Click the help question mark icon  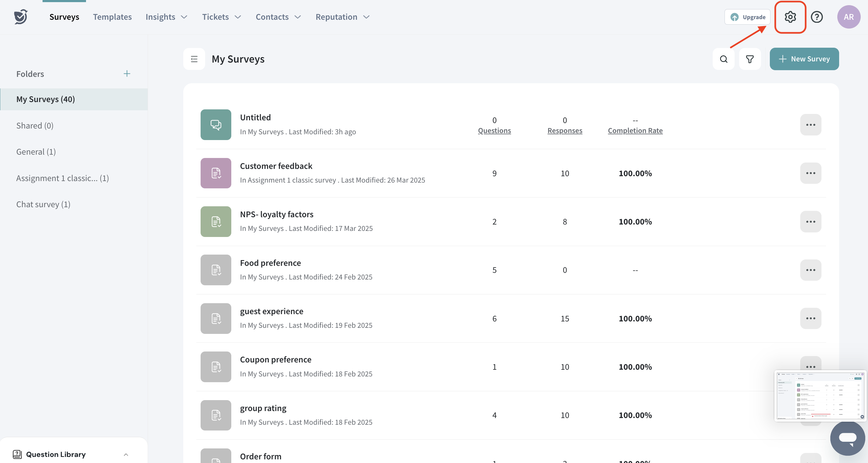coord(816,17)
